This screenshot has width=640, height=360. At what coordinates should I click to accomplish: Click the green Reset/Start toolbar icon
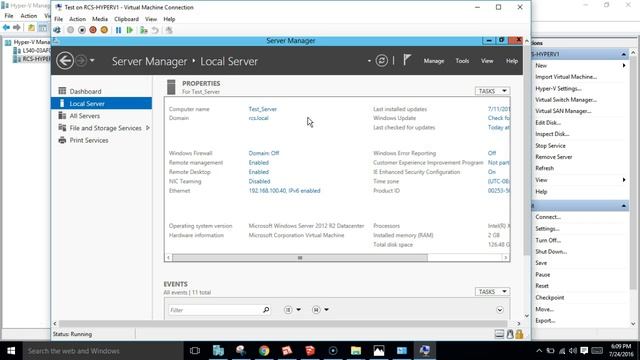130,30
